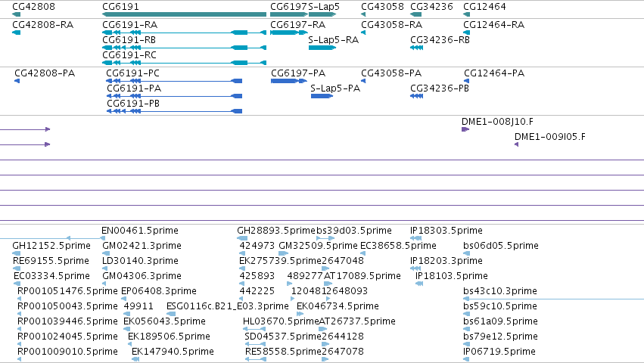
Task: Click the CG42808 gene label
Action: pyautogui.click(x=34, y=7)
